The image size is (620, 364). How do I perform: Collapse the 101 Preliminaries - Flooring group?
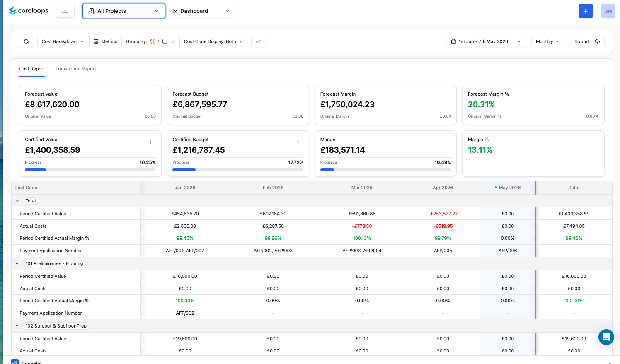[x=17, y=263]
